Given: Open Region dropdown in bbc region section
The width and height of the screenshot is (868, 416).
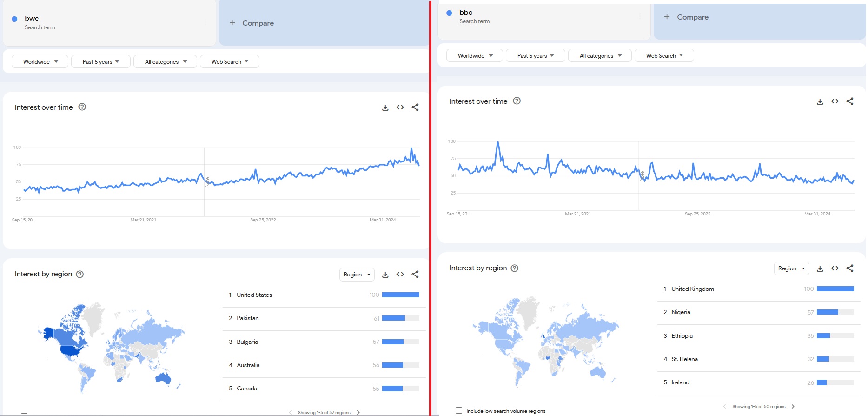Looking at the screenshot, I should [792, 268].
